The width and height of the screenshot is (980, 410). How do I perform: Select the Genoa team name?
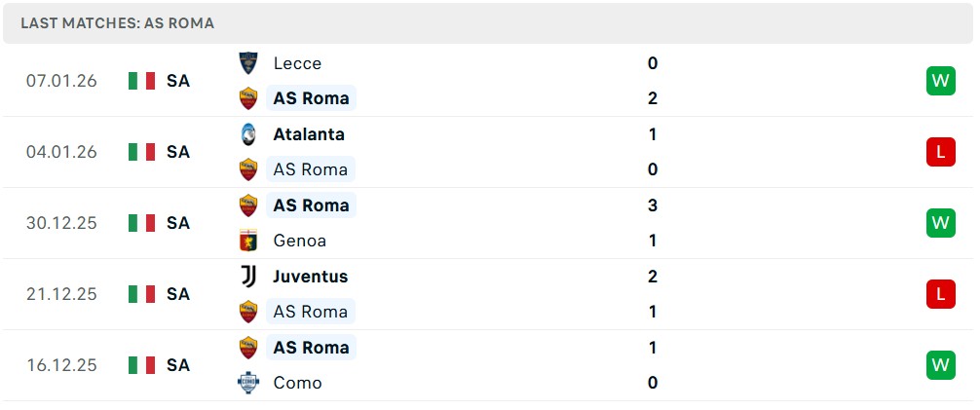click(x=300, y=241)
